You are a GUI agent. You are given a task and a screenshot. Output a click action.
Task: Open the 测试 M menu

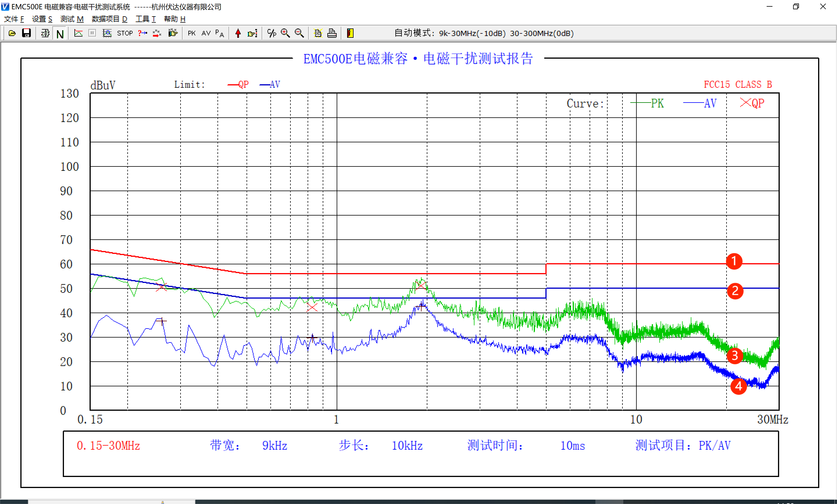point(72,19)
